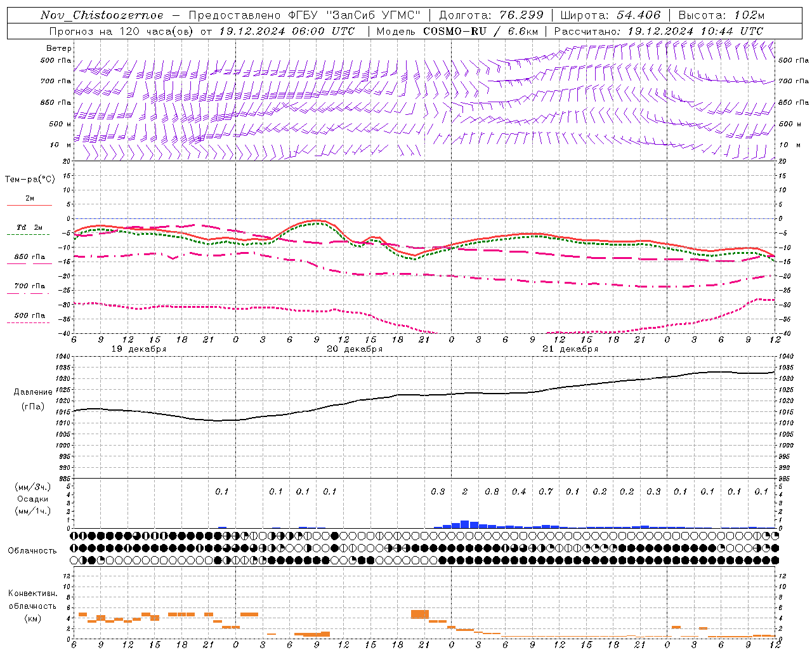812x650 pixels.
Task: Click the Тем-ра(°C) panel label
Action: (30, 180)
